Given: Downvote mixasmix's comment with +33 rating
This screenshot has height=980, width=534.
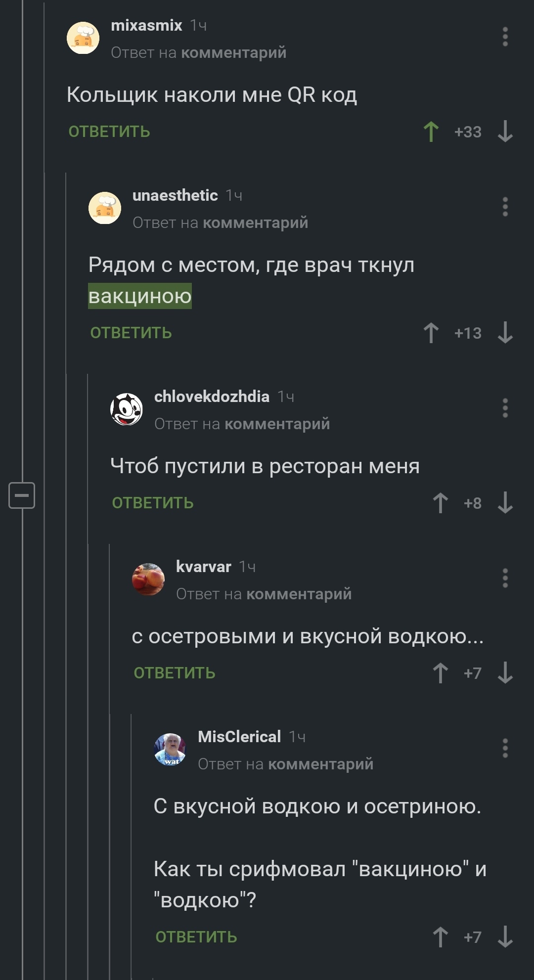Looking at the screenshot, I should [x=505, y=132].
